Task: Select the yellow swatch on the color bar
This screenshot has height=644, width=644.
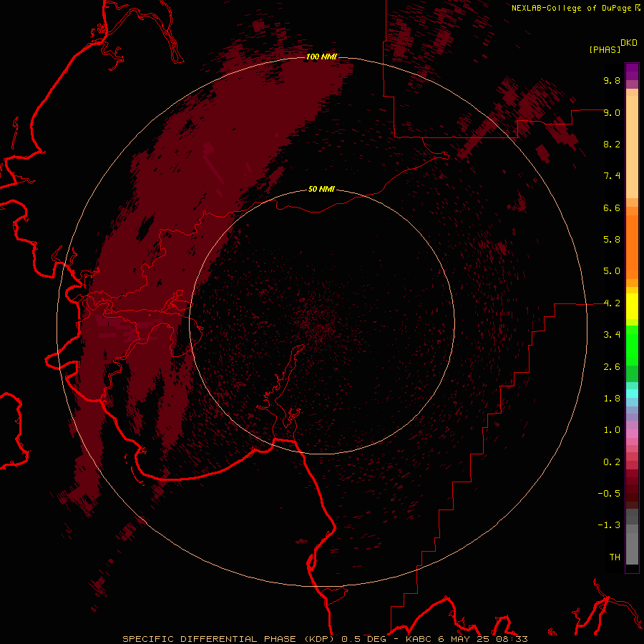Action: [632, 306]
